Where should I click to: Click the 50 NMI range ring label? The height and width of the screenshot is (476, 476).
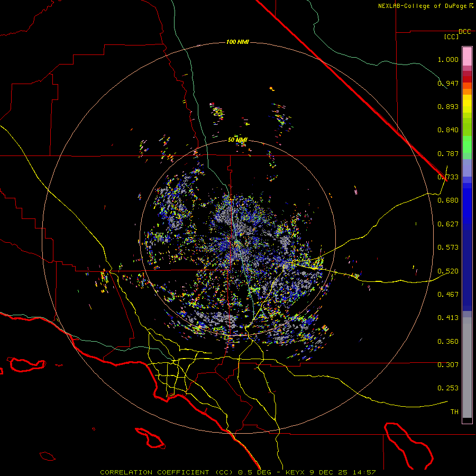pos(237,140)
